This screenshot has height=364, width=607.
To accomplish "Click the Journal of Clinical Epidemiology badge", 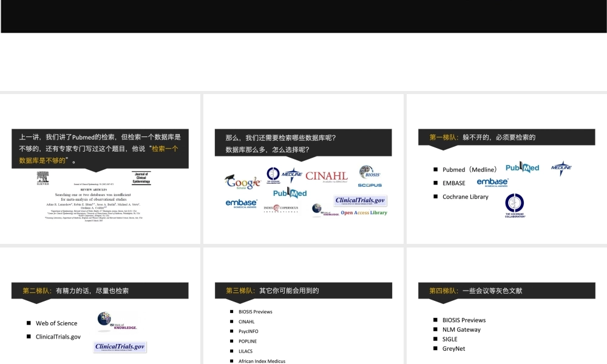I will click(141, 178).
